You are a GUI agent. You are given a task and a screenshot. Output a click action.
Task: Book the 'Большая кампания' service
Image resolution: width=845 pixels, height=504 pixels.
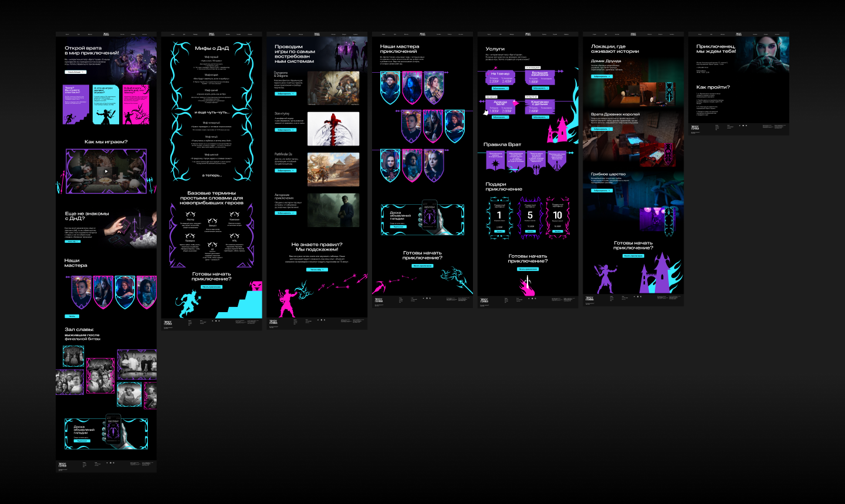(539, 88)
